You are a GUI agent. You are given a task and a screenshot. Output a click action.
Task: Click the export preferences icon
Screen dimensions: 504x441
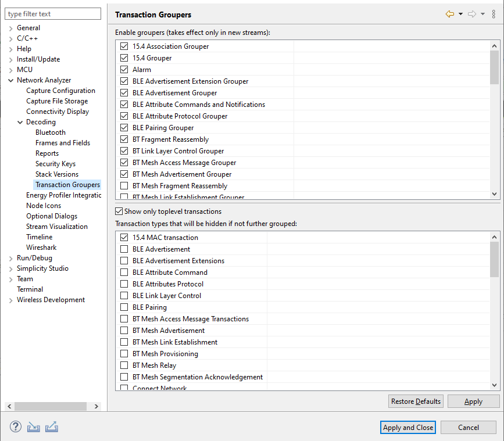click(x=52, y=426)
